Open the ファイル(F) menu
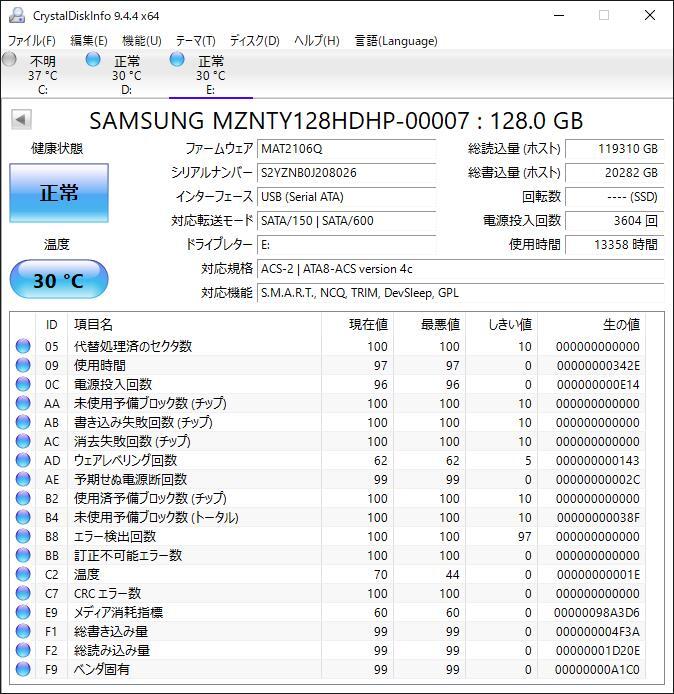The width and height of the screenshot is (674, 694). pos(32,41)
